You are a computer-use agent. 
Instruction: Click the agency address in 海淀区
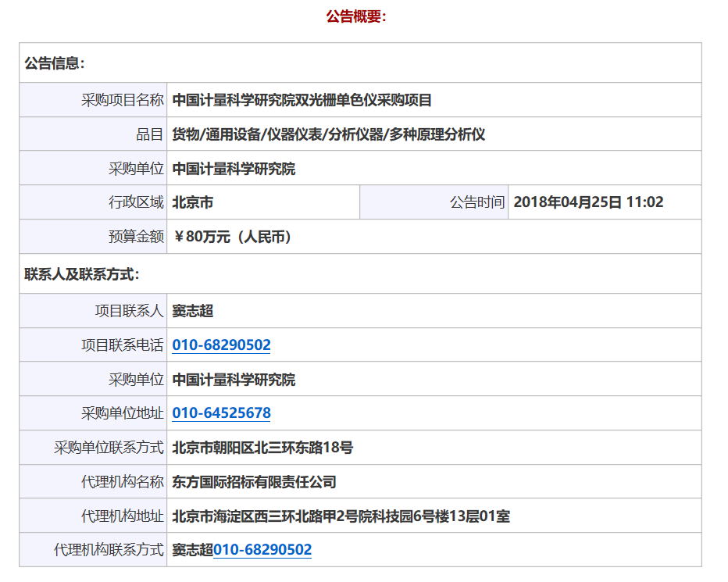click(341, 516)
